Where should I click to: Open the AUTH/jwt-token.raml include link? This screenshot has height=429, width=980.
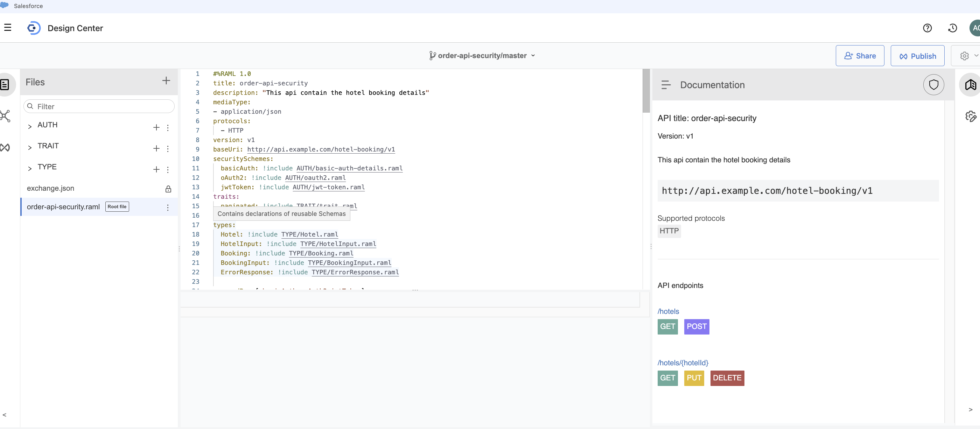click(328, 187)
